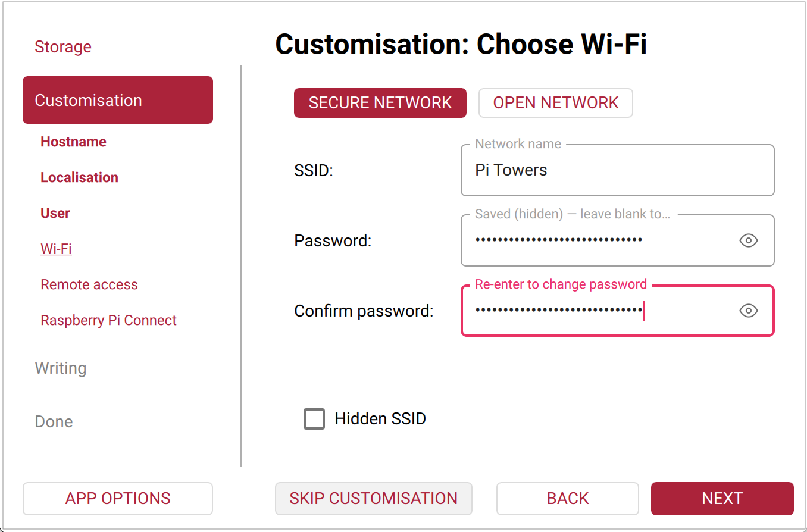Open the Hostname settings

coord(73,142)
